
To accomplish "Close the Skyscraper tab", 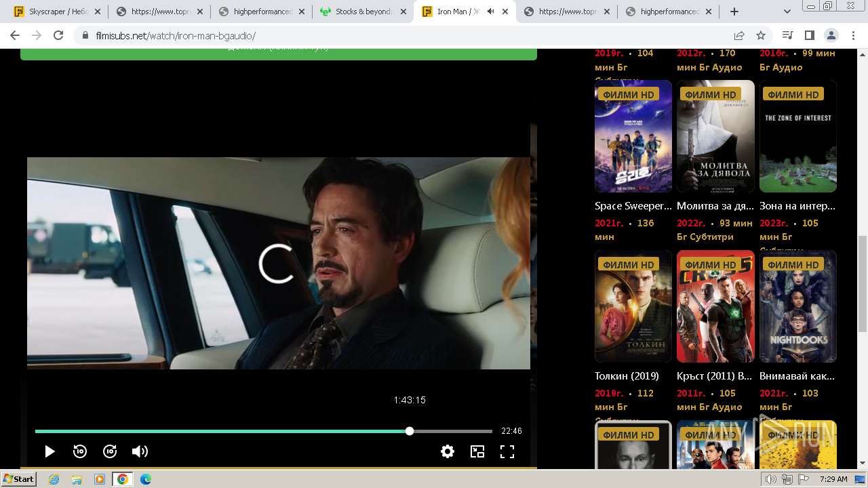I will pos(98,12).
